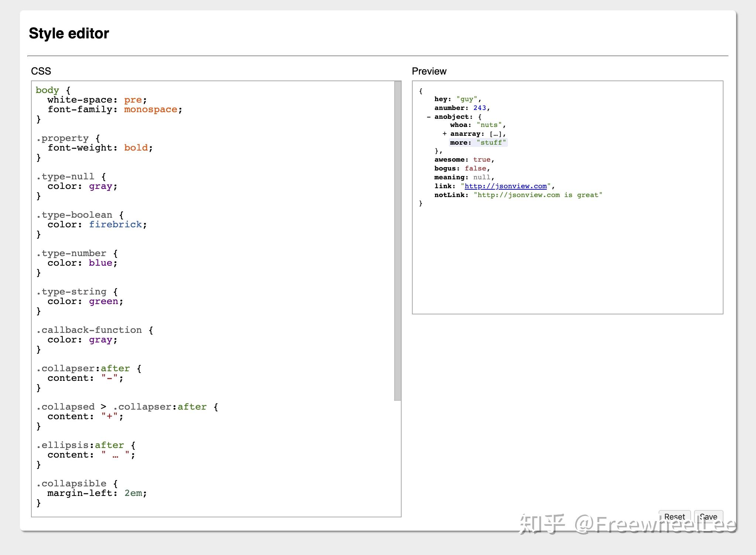Click the null value of meaning key
Screen dimensions: 756x555
482,177
